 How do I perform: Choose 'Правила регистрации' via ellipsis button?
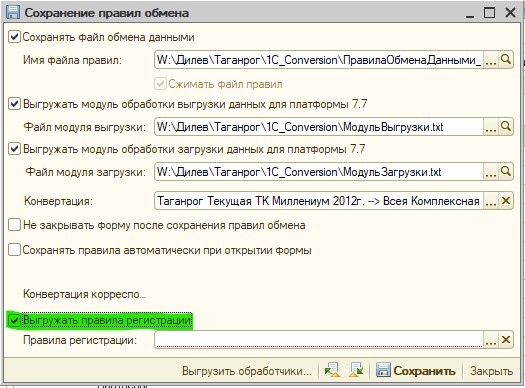pos(491,340)
